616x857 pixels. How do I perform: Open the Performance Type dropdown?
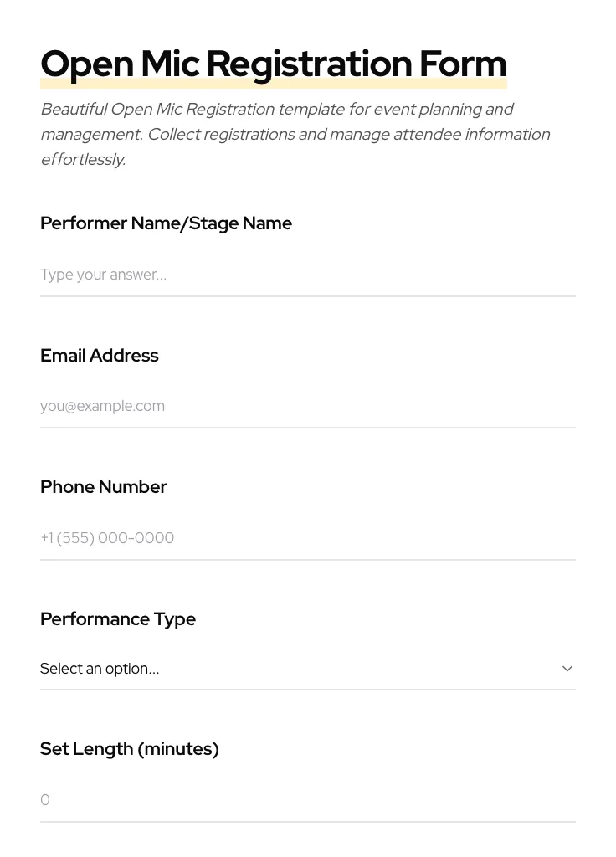coord(307,669)
